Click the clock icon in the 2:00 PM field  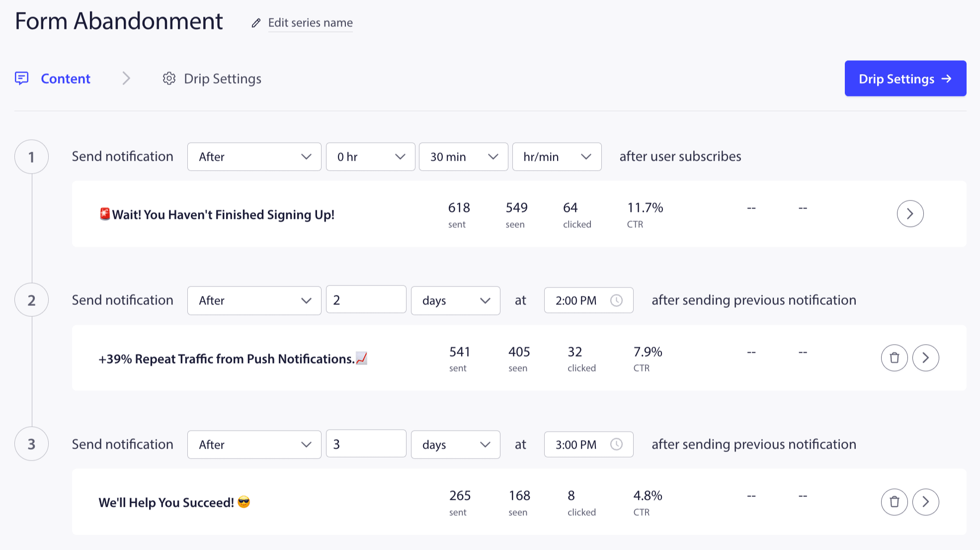coord(616,300)
